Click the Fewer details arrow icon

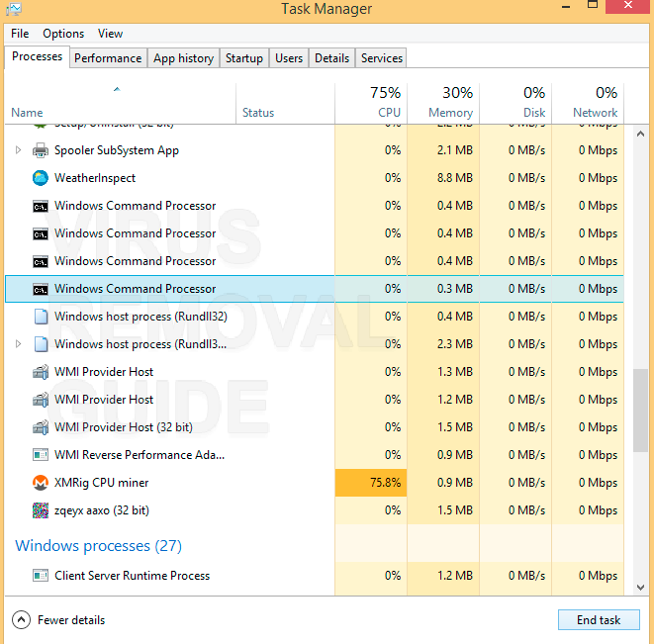(x=21, y=620)
